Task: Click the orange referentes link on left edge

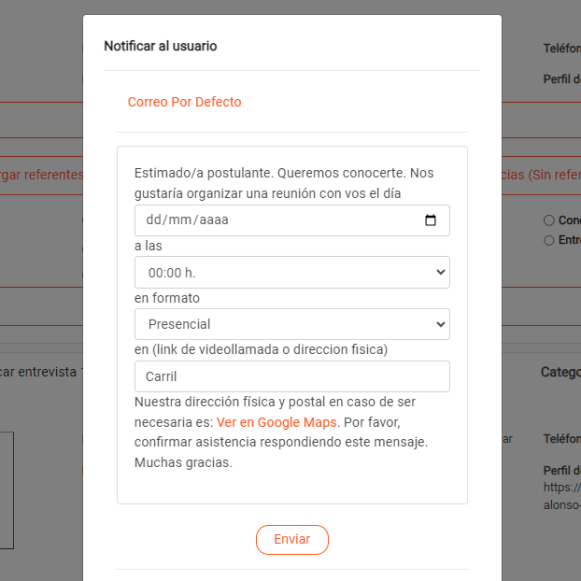Action: (x=41, y=175)
